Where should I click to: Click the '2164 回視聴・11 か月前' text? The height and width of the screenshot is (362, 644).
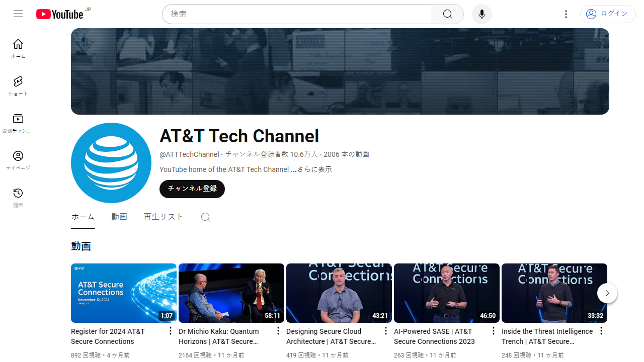pyautogui.click(x=211, y=355)
